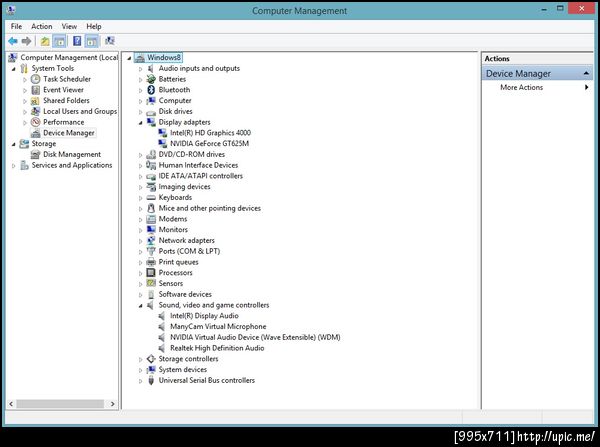Click the Storage controllers icon
Image resolution: width=600 pixels, height=447 pixels.
click(151, 359)
